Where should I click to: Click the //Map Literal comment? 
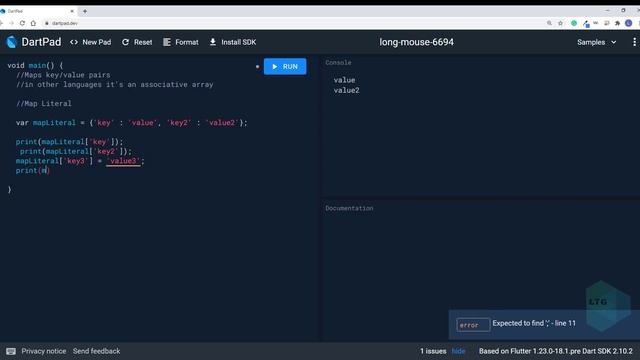click(x=44, y=104)
